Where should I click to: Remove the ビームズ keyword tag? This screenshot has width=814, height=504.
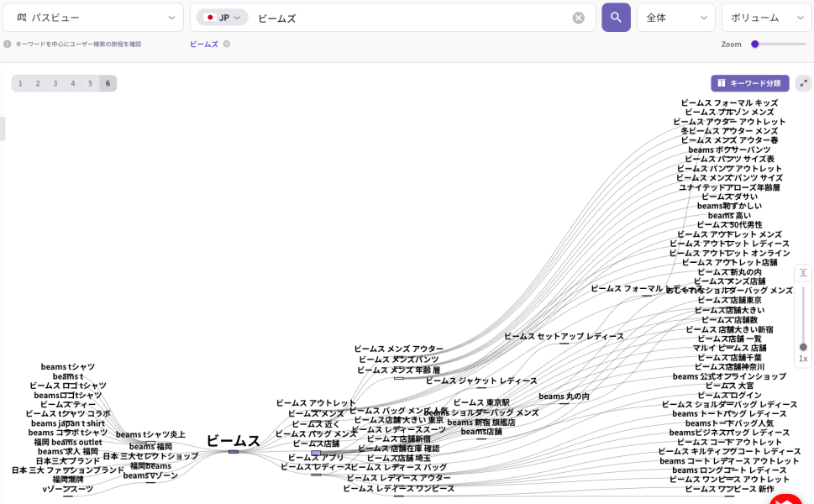point(227,45)
